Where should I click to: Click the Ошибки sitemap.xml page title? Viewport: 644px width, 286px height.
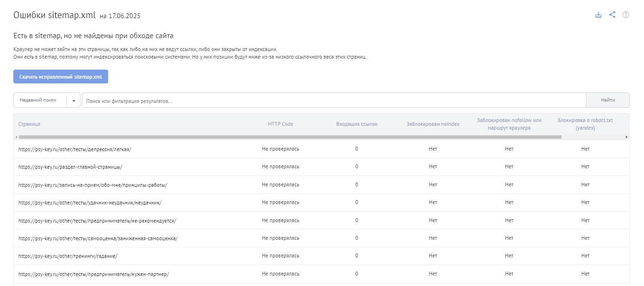[x=55, y=15]
